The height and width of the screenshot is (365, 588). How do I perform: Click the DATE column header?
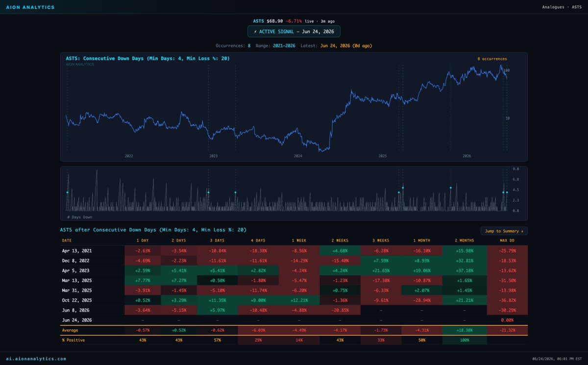[67, 241]
